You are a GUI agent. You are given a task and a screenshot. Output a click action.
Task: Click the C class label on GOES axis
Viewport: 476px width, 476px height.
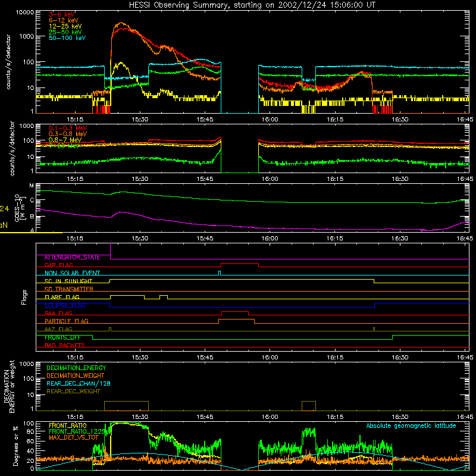pos(32,201)
